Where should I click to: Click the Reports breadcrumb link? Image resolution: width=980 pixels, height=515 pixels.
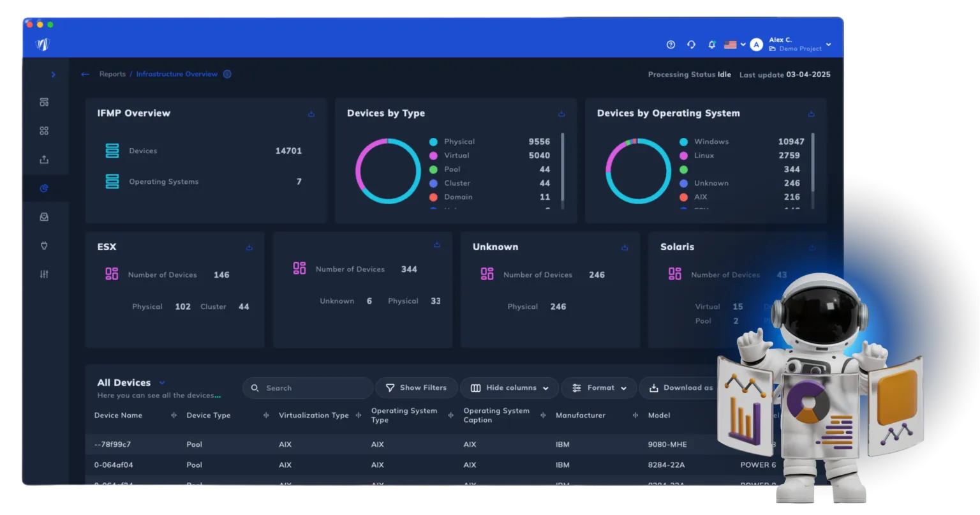point(112,74)
